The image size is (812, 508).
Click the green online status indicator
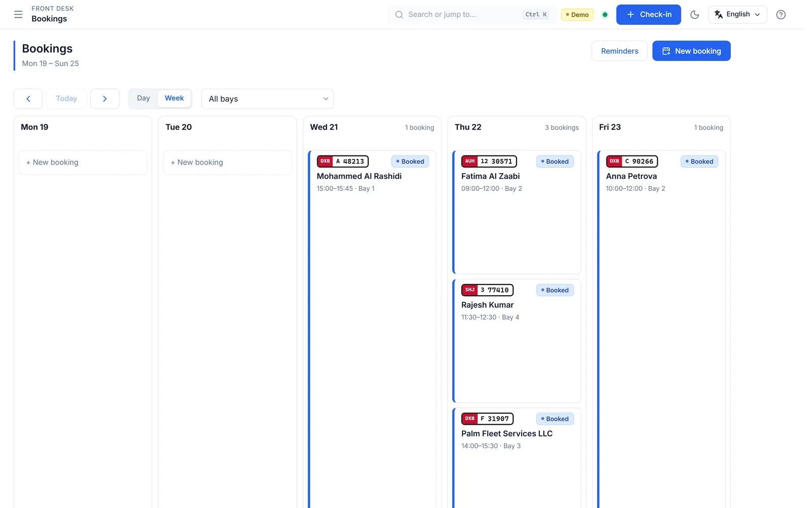click(x=605, y=14)
